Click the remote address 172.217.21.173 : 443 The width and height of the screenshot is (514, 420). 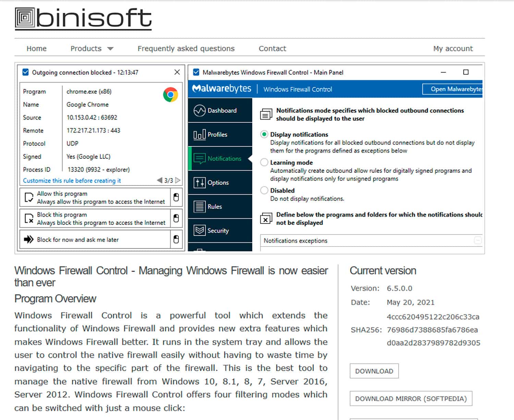click(93, 130)
